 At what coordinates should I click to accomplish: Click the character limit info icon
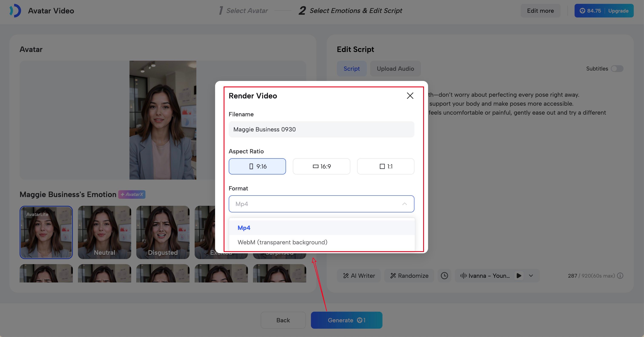[x=620, y=275]
